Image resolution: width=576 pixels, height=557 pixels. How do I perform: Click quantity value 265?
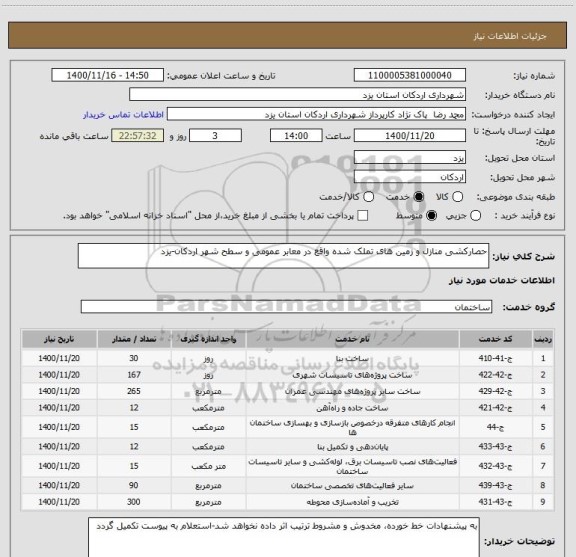(134, 391)
